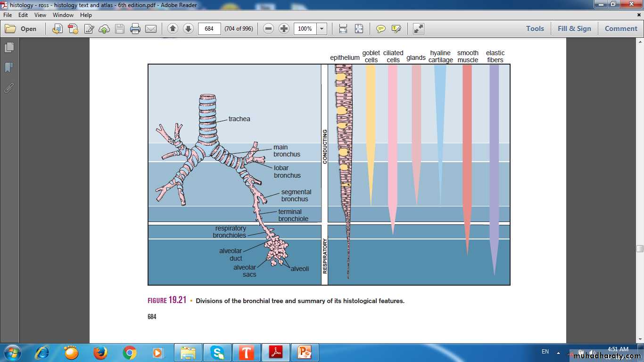This screenshot has width=644, height=362.
Task: Click the page number input field
Action: click(x=209, y=29)
